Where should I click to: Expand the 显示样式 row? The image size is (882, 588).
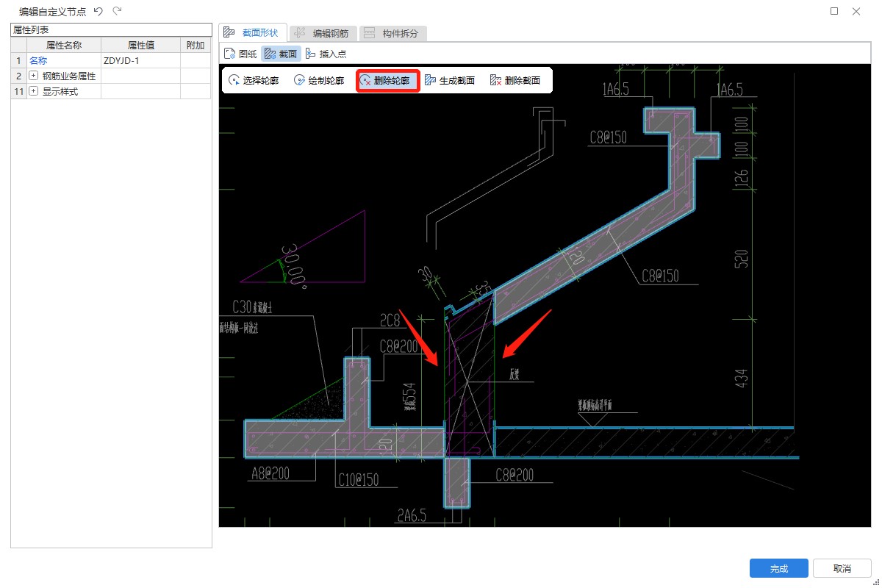33,91
